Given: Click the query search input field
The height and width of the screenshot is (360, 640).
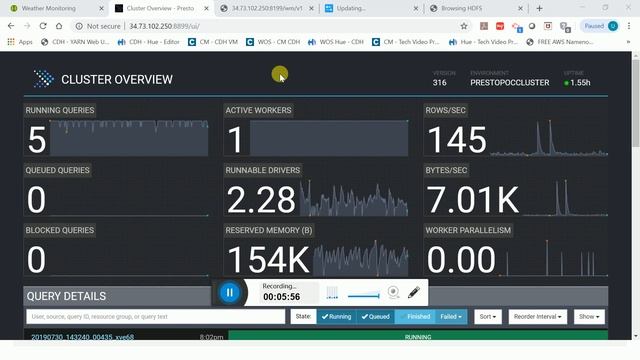Looking at the screenshot, I should click(156, 317).
